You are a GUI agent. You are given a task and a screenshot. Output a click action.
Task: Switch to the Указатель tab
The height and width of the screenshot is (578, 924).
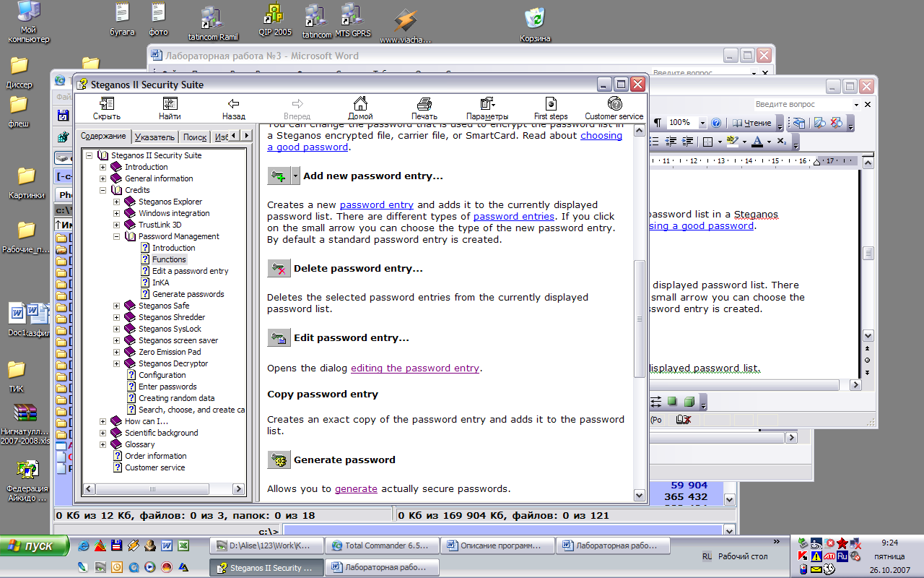154,137
